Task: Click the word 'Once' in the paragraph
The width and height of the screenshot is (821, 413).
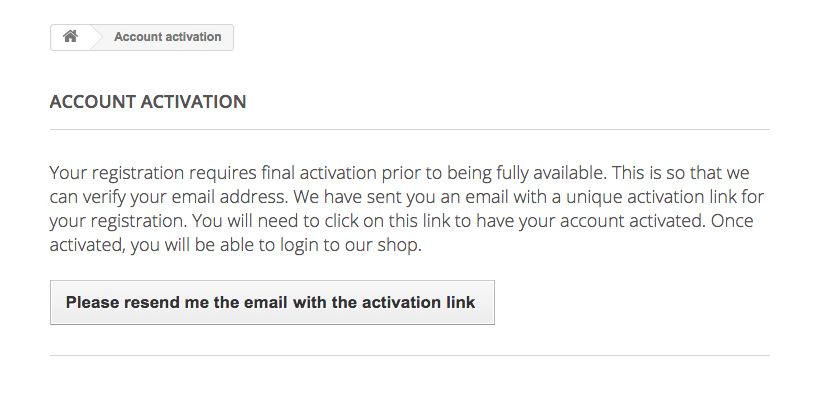Action: (732, 220)
